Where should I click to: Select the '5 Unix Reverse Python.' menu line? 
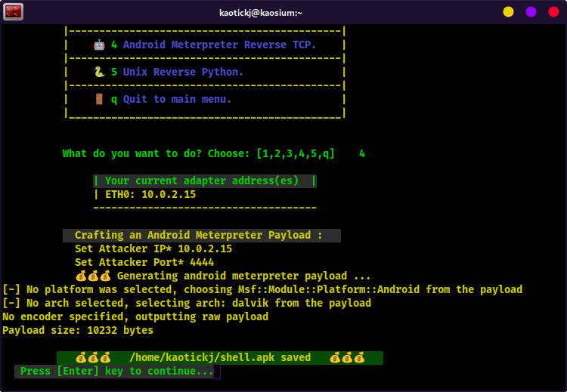[177, 72]
